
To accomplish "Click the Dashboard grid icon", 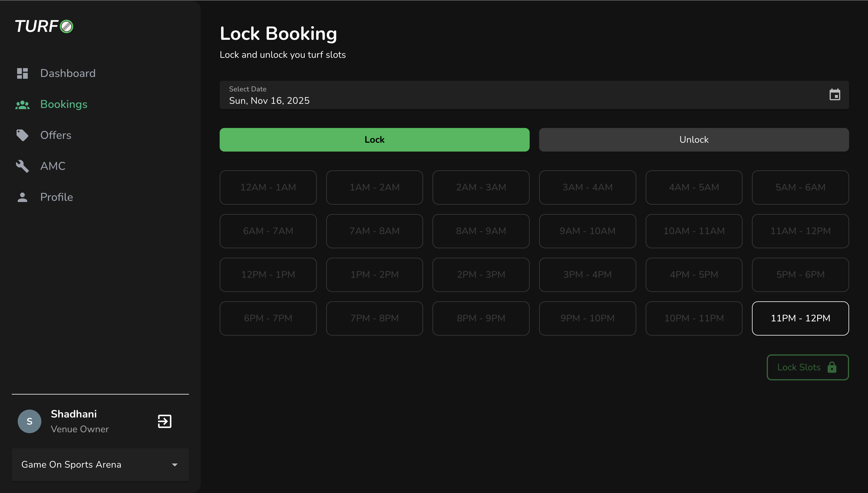I will (22, 73).
